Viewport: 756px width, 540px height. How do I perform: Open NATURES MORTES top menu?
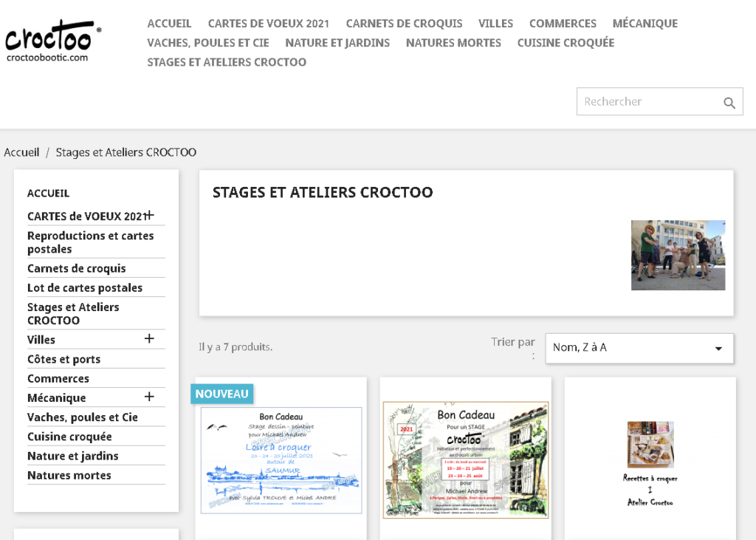(x=453, y=42)
